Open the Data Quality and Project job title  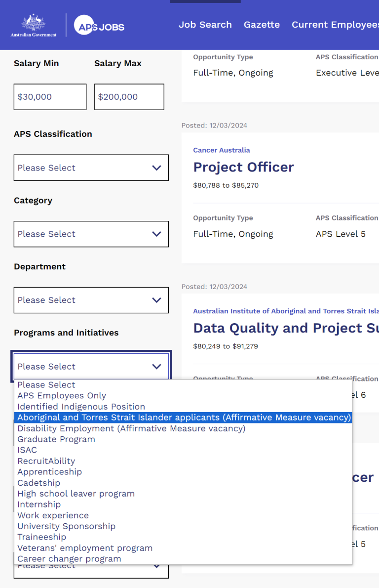click(x=286, y=328)
